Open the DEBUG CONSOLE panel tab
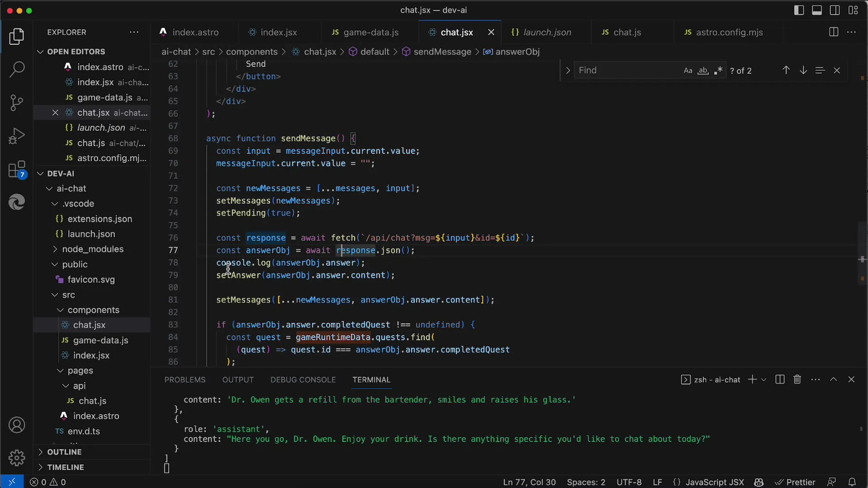 coord(303,380)
